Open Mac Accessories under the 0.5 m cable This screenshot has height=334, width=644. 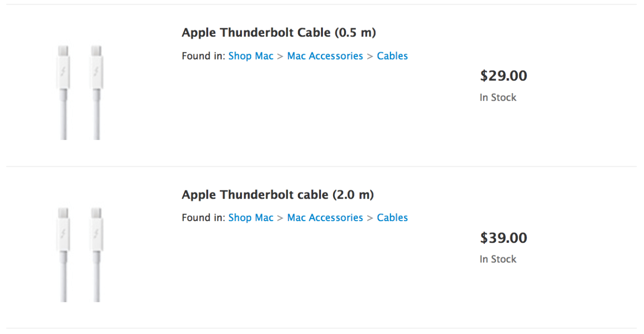pos(325,56)
